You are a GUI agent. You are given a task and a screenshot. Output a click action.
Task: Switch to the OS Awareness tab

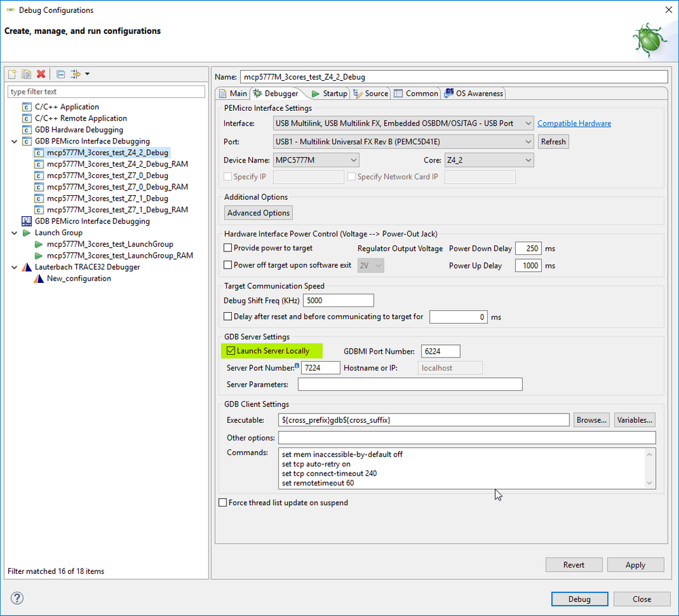[474, 94]
